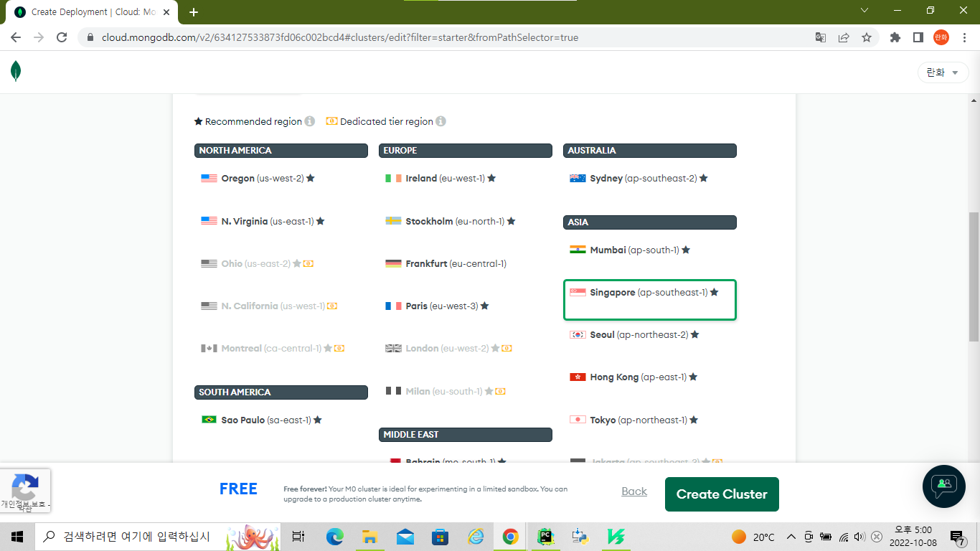Click the greyed-out Milan (eu-south-1) region

[x=465, y=391]
